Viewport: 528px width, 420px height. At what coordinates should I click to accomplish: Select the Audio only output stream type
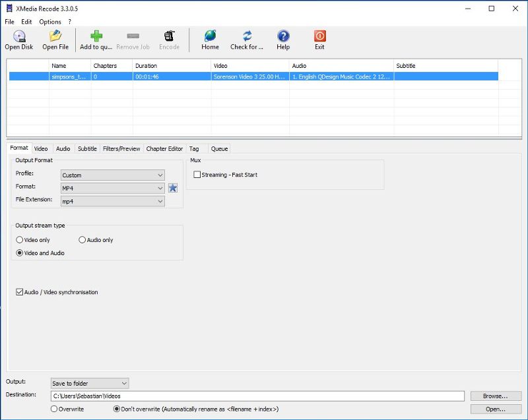pyautogui.click(x=82, y=239)
